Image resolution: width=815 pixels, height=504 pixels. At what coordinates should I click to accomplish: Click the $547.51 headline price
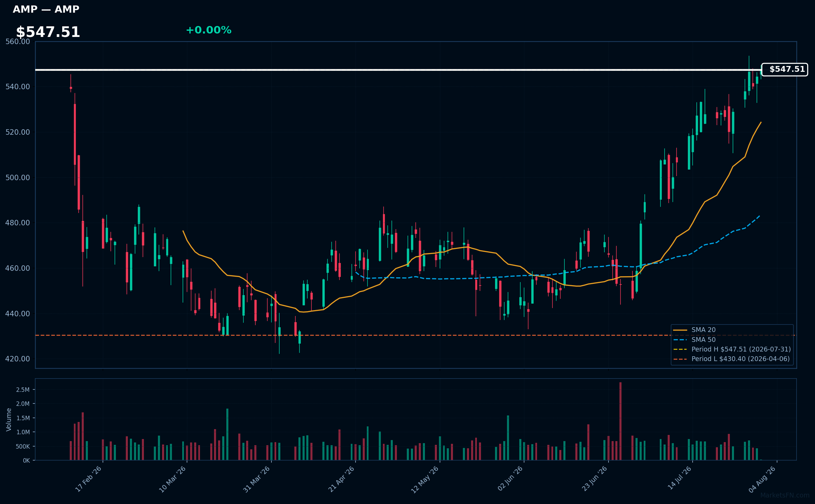coord(48,32)
